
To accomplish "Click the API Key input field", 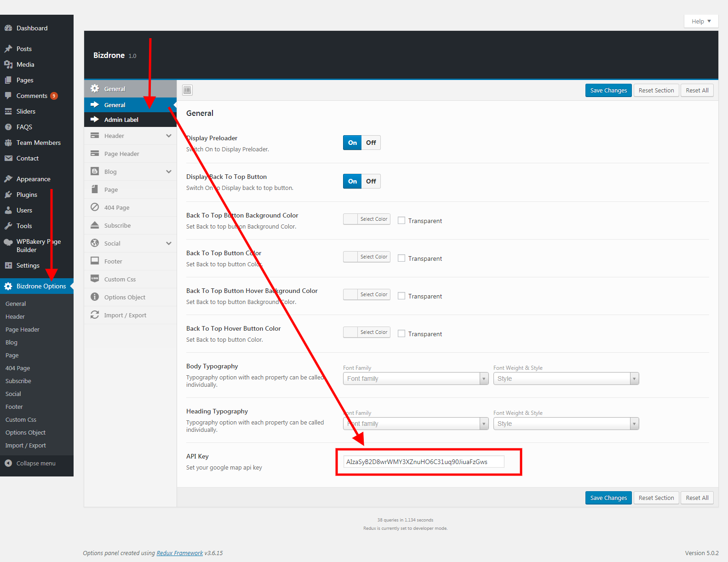I will click(424, 462).
